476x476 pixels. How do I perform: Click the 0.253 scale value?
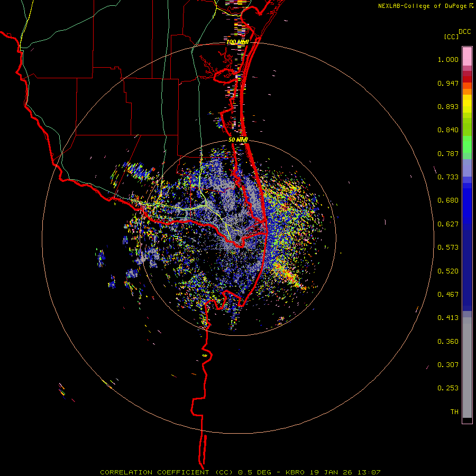coord(448,388)
